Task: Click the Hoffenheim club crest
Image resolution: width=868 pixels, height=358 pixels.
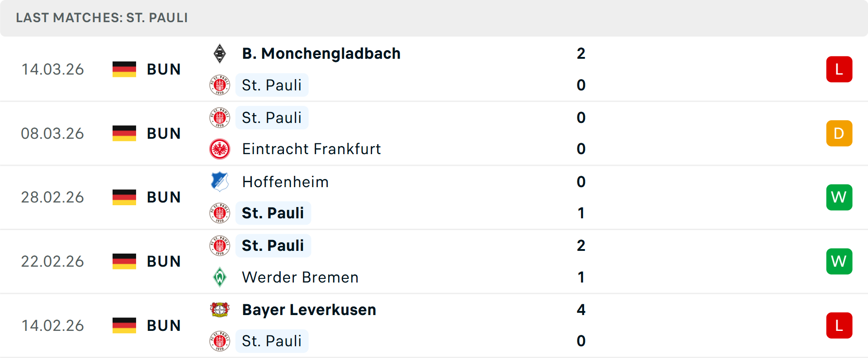Action: [220, 182]
